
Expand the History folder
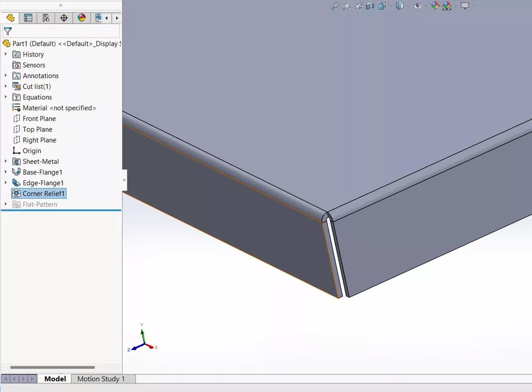6,54
